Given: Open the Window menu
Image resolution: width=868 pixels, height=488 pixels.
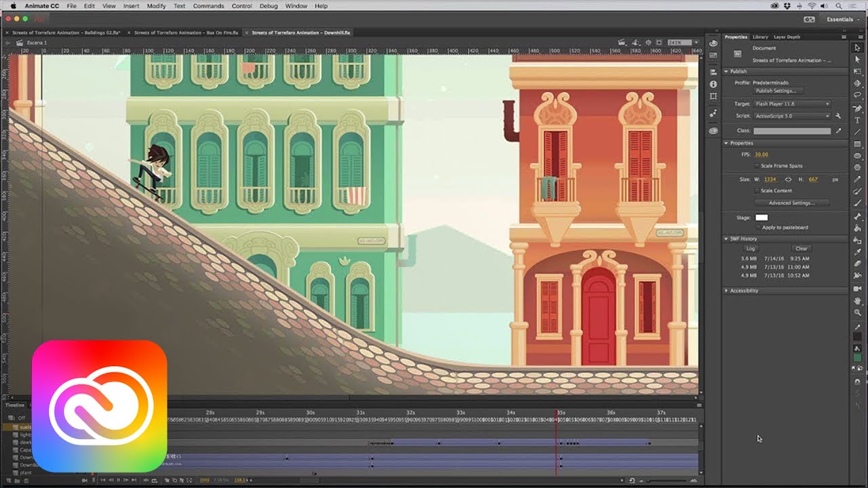Looking at the screenshot, I should point(296,6).
